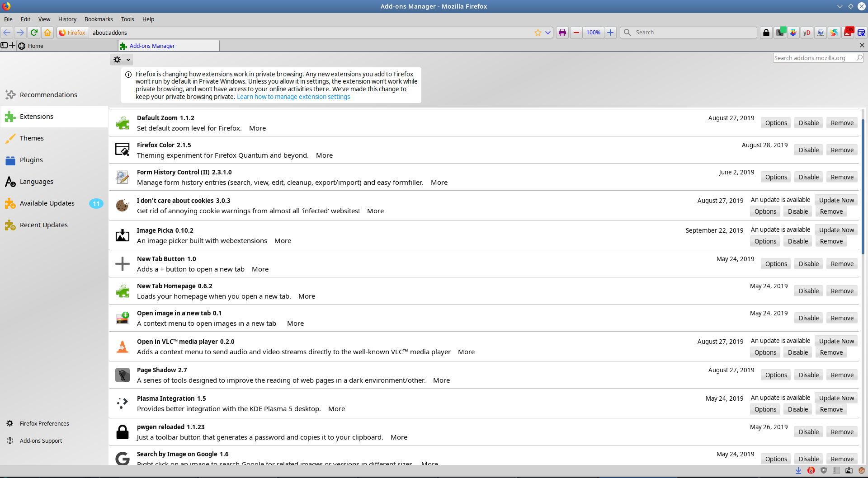This screenshot has width=868, height=478.
Task: Select the Add-ons Manager tab
Action: (x=169, y=46)
